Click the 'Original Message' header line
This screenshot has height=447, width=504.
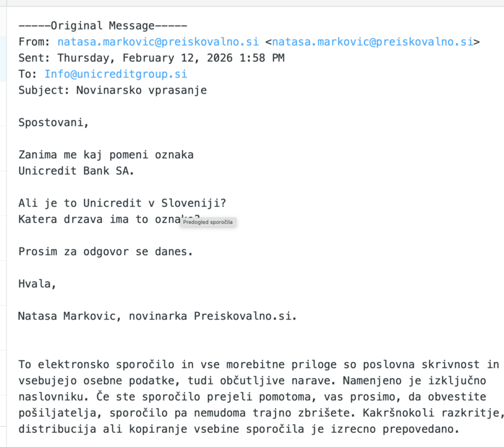pos(102,26)
